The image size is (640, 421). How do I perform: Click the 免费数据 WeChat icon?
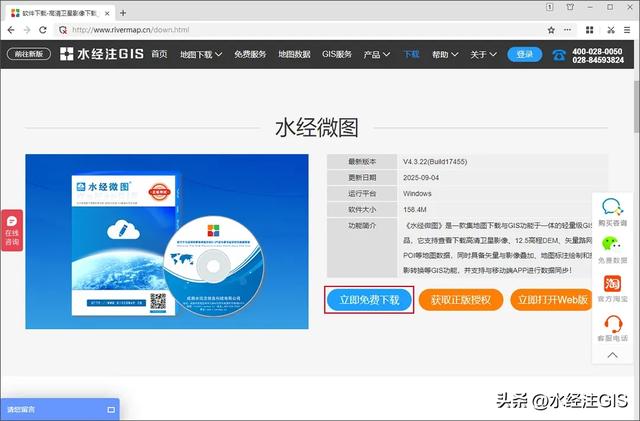point(611,244)
